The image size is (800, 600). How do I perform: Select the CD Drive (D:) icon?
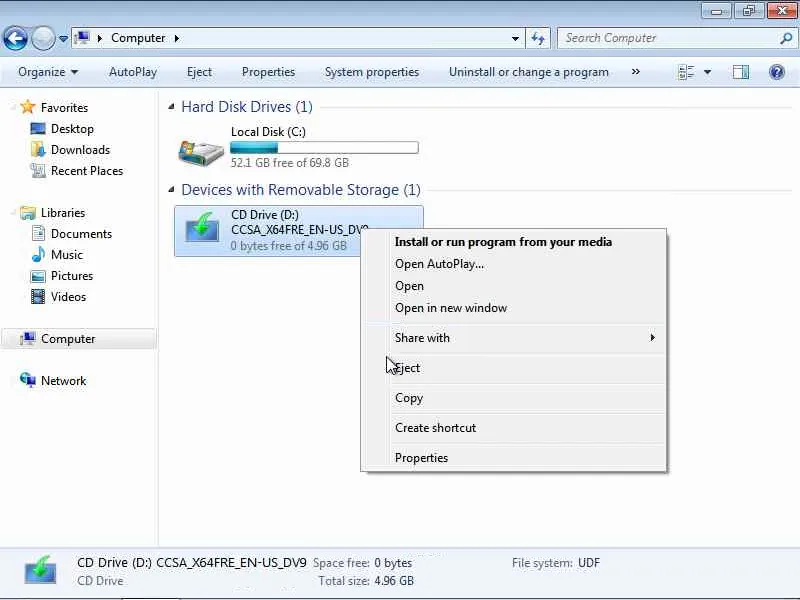point(202,229)
